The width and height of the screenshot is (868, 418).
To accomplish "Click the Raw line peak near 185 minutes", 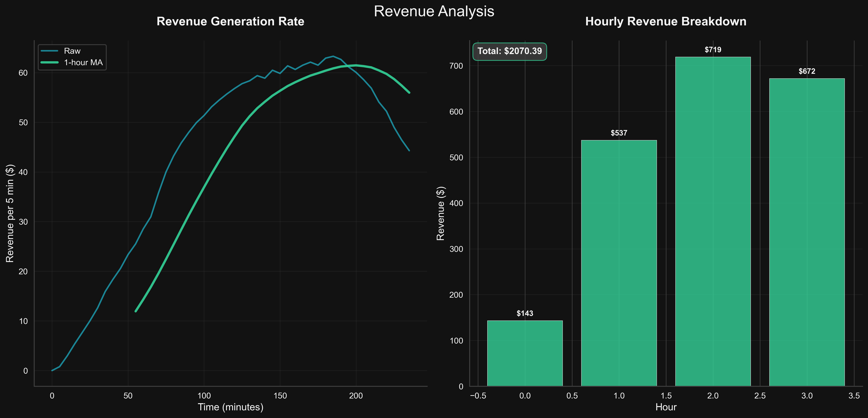I will pyautogui.click(x=333, y=56).
